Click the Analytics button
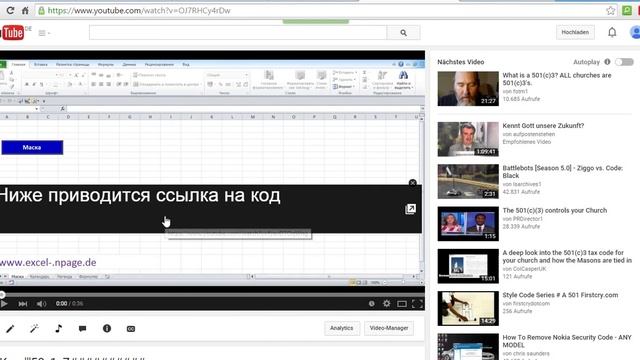 click(x=342, y=328)
